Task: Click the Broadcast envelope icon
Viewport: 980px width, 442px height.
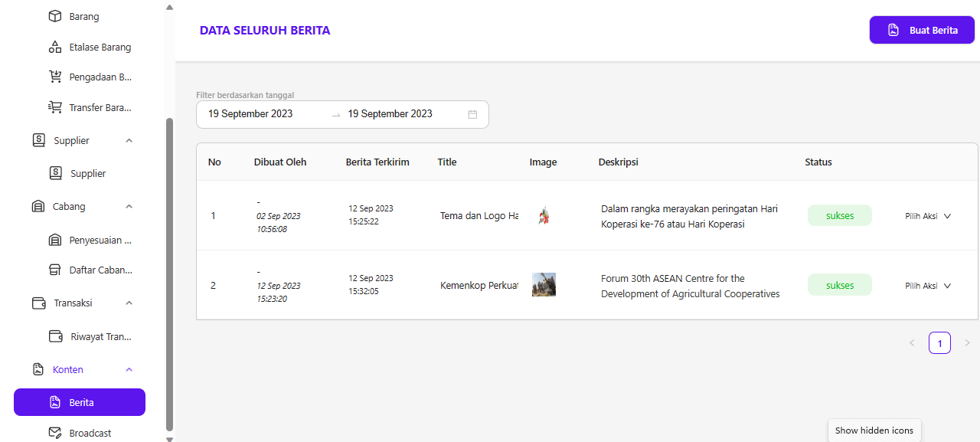Action: (x=55, y=433)
